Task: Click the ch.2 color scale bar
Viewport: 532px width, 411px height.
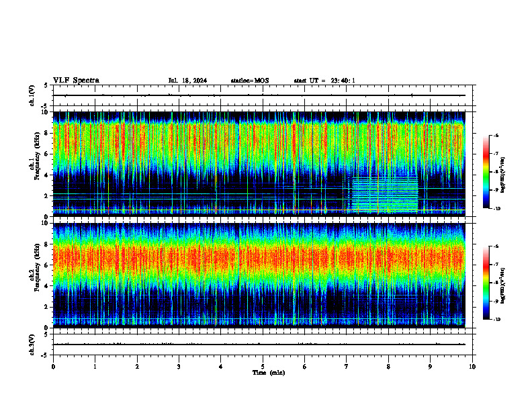Action: 486,283
